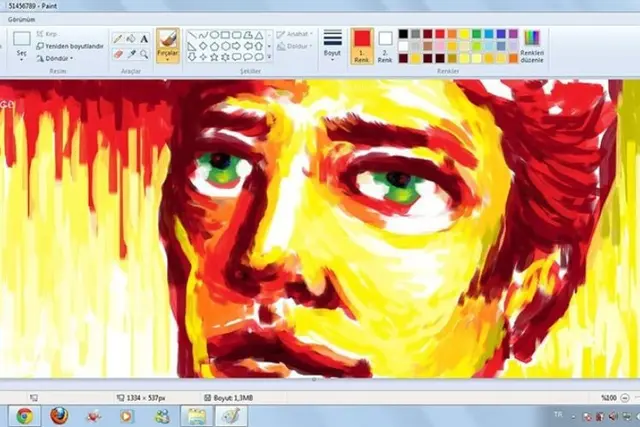Select the Text tool
This screenshot has width=640, height=427.
[144, 39]
